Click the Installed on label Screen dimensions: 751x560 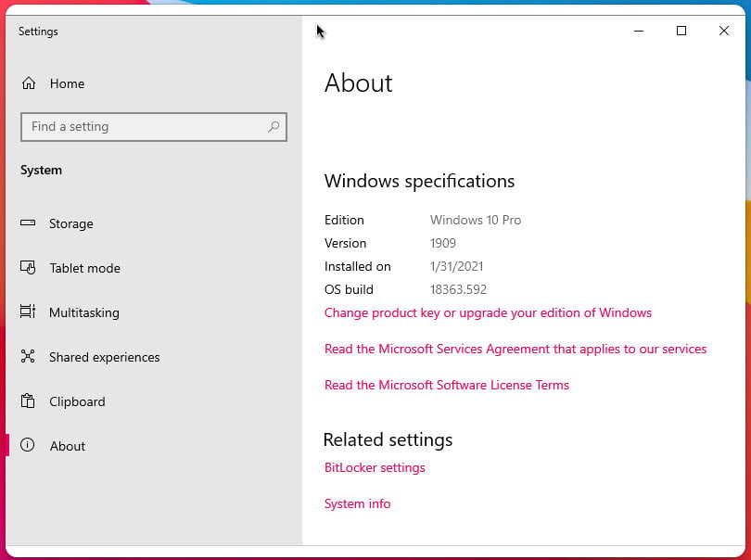[358, 266]
